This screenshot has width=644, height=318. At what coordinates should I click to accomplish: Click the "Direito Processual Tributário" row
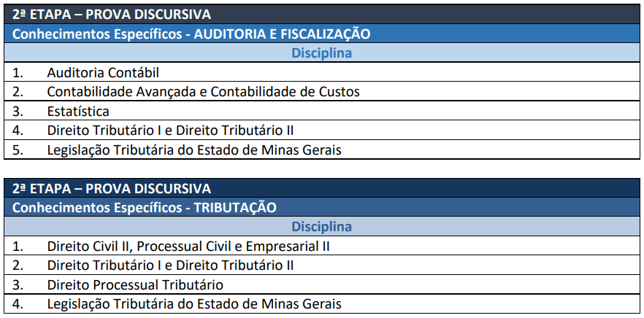tap(135, 285)
